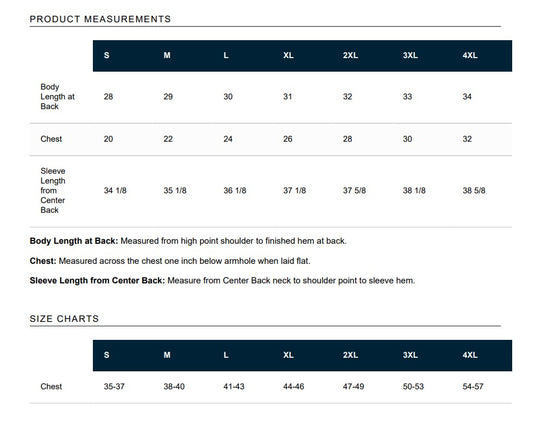The height and width of the screenshot is (424, 535).
Task: Click the Chest value 26 for XL
Action: [287, 139]
